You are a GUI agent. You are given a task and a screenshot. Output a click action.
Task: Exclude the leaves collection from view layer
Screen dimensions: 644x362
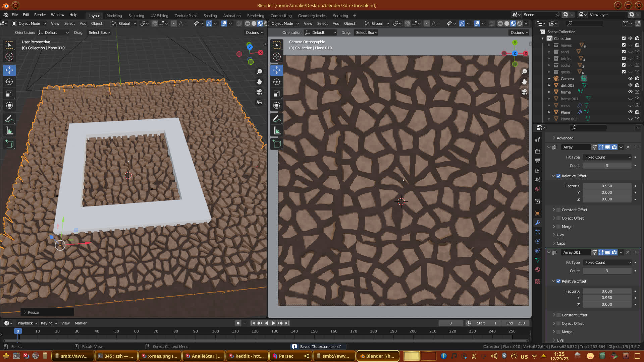[x=624, y=45]
